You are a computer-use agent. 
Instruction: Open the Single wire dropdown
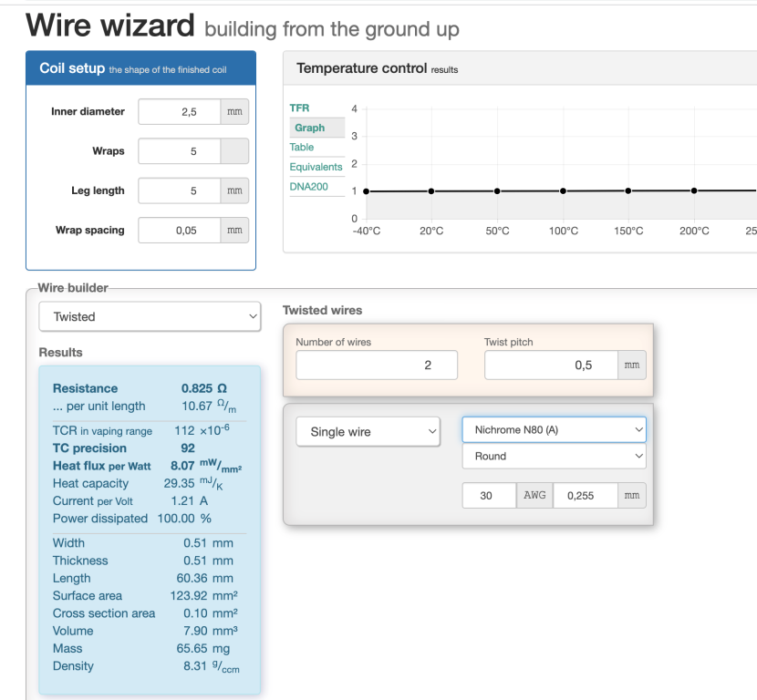[x=368, y=432]
